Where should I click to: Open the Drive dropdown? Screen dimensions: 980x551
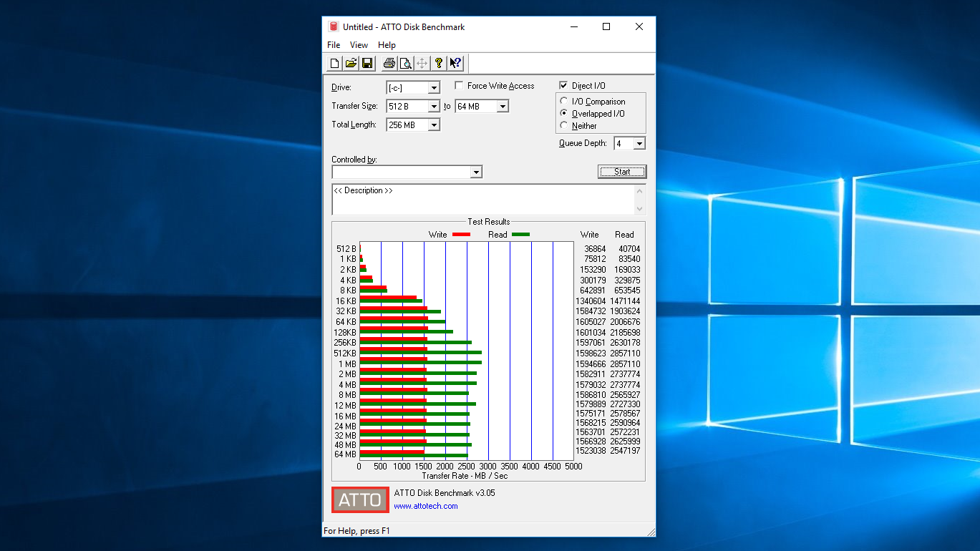coord(434,88)
